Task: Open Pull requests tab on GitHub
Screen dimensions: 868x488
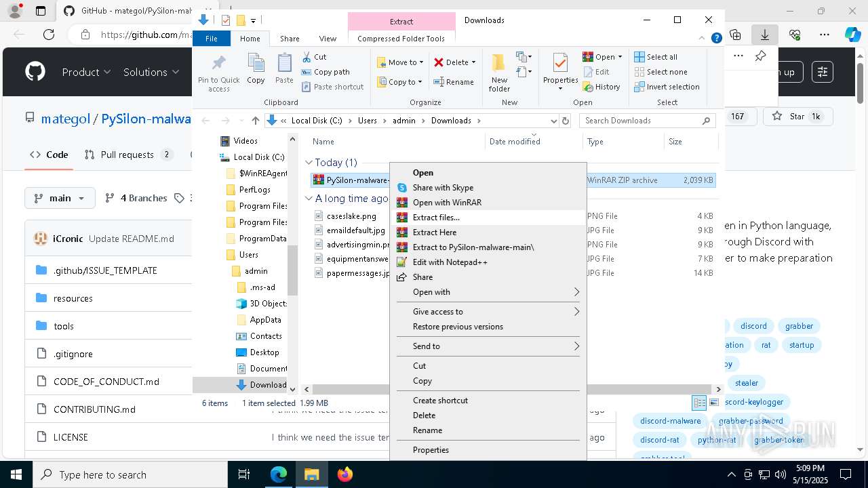Action: (128, 155)
